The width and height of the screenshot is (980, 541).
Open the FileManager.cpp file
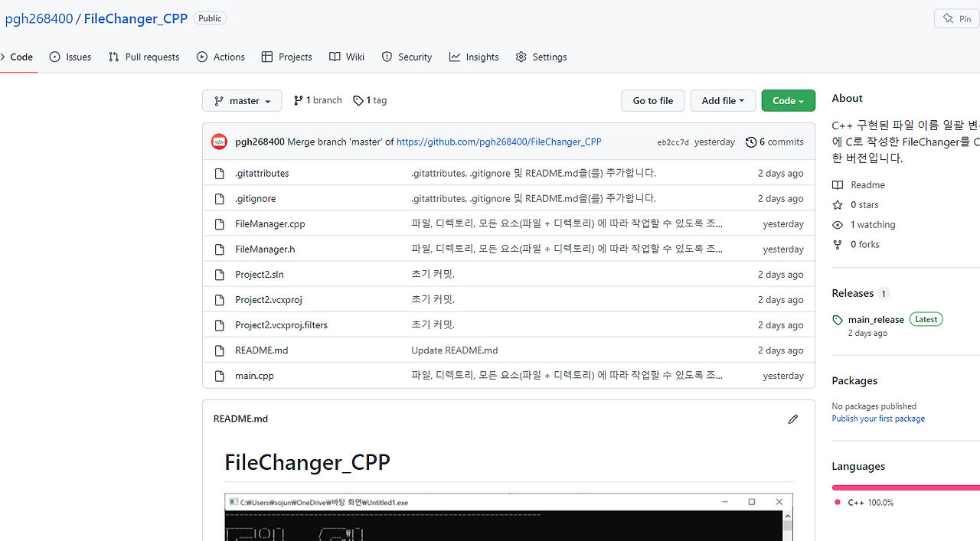pyautogui.click(x=269, y=223)
